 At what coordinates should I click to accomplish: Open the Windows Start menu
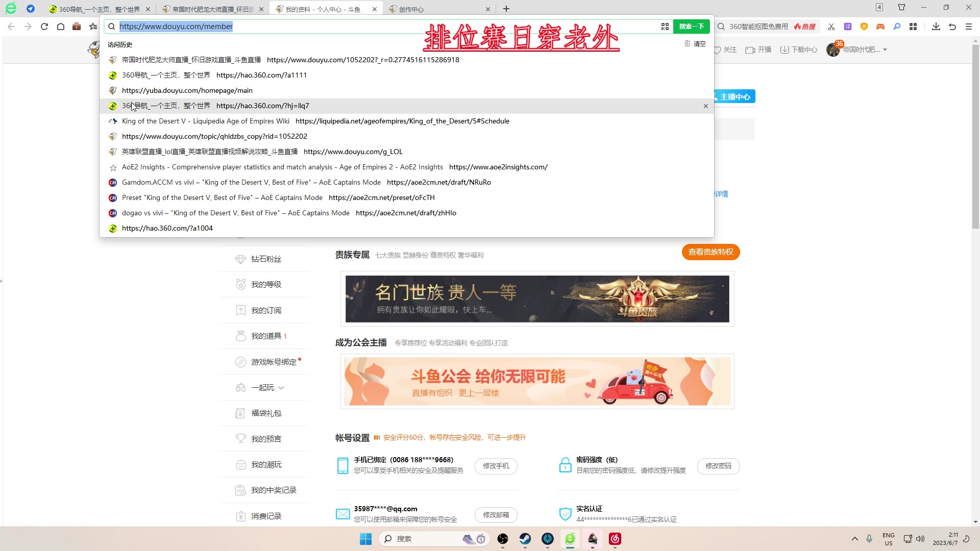click(x=366, y=539)
